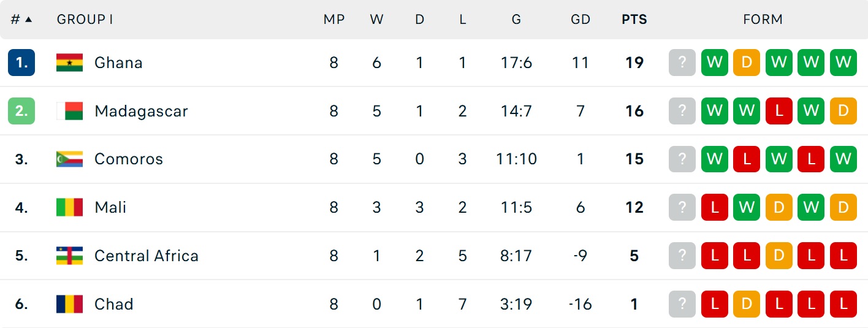868x328 pixels.
Task: Click the MP column header
Action: pyautogui.click(x=334, y=19)
